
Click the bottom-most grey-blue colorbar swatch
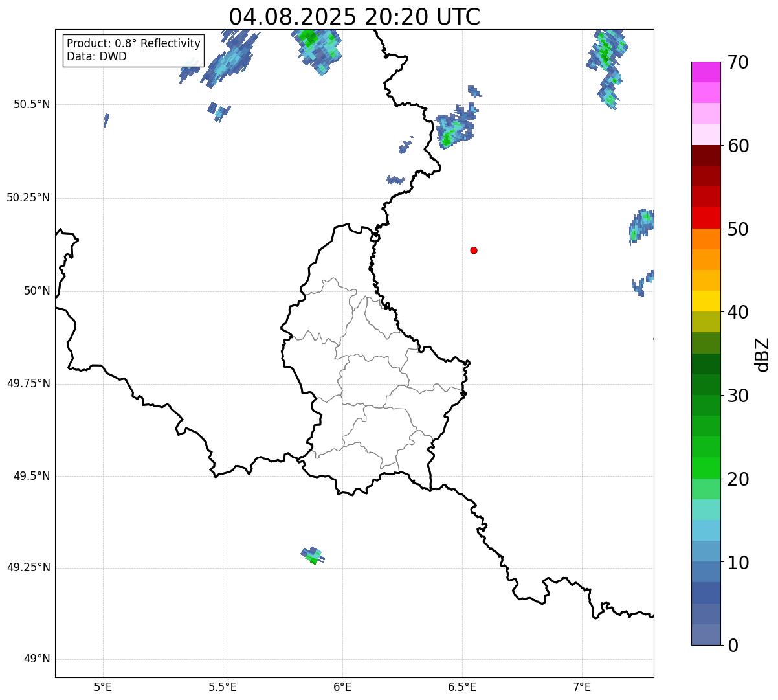tap(706, 635)
